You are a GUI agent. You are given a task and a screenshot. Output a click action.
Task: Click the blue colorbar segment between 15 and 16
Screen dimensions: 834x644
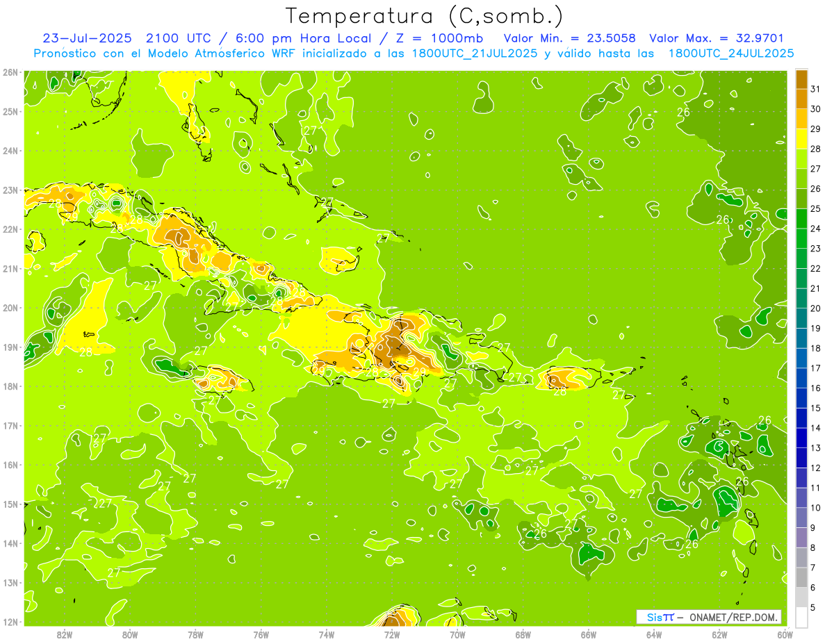tap(801, 398)
